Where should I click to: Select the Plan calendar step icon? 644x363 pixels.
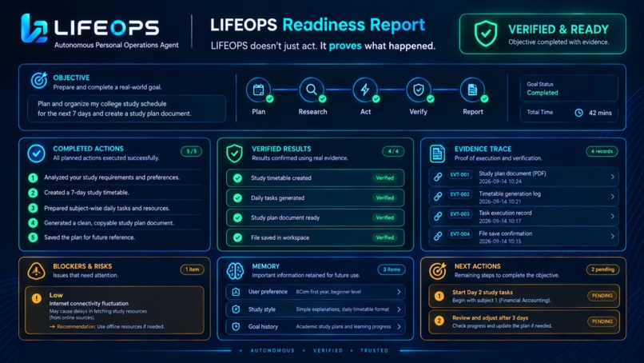(258, 90)
